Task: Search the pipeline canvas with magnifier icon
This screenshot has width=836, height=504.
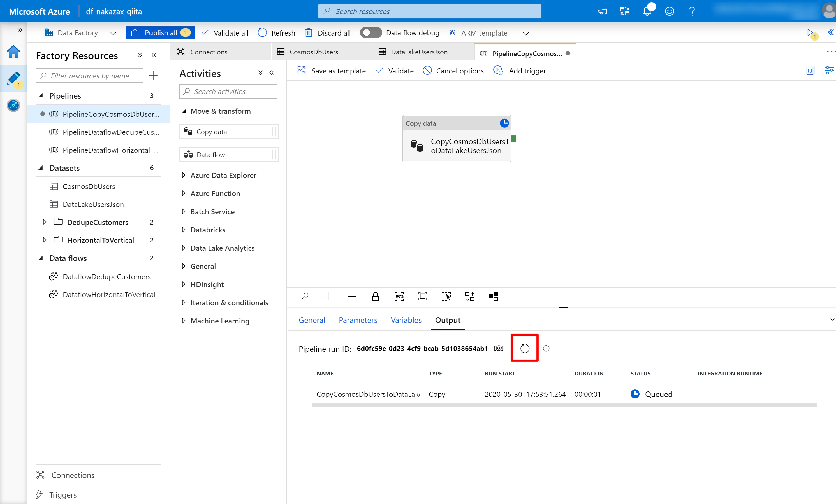Action: 305,297
